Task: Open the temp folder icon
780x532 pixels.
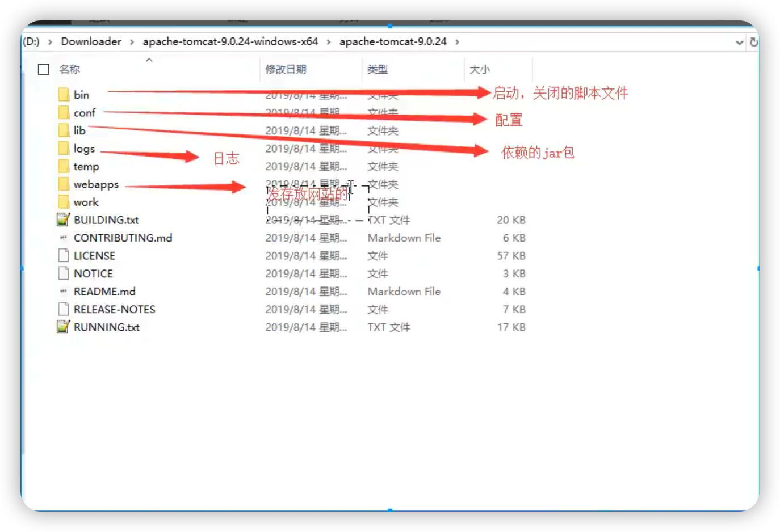Action: coord(64,166)
